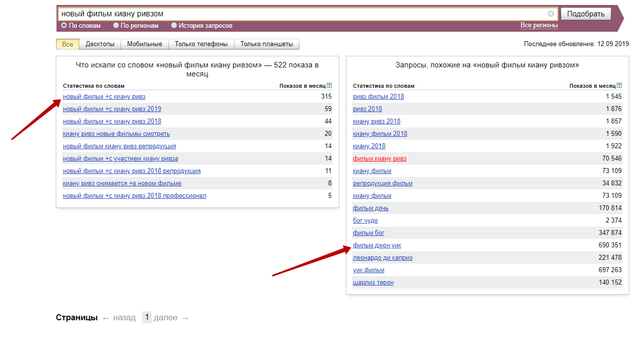Click the count 347 874 for 'фильм бог'
The image size is (644, 348).
[x=610, y=233]
